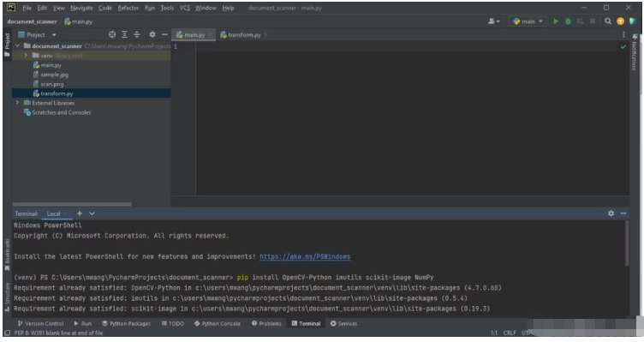Open Project panel gear options
This screenshot has height=342, width=644.
pyautogui.click(x=152, y=34)
